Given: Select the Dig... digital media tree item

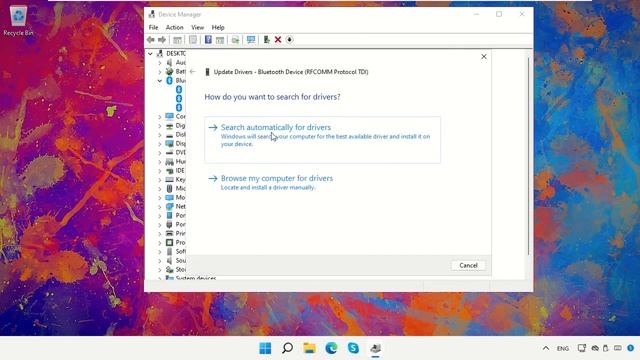Looking at the screenshot, I should 176,126.
